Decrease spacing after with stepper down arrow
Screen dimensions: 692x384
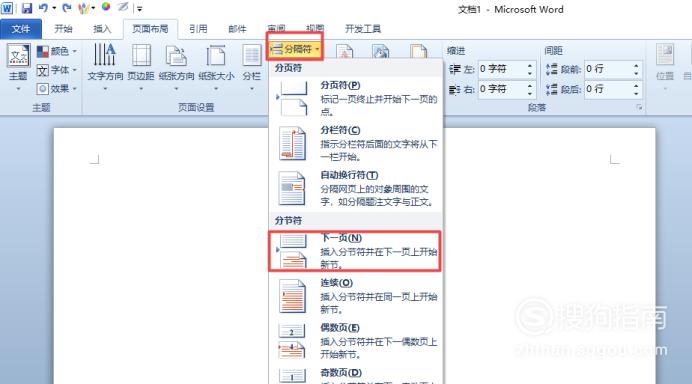tap(636, 94)
